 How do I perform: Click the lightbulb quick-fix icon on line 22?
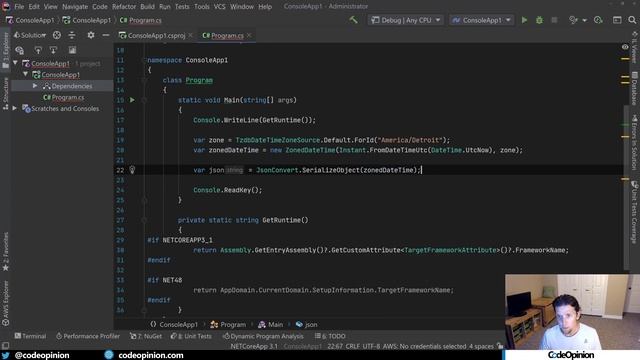tap(132, 170)
